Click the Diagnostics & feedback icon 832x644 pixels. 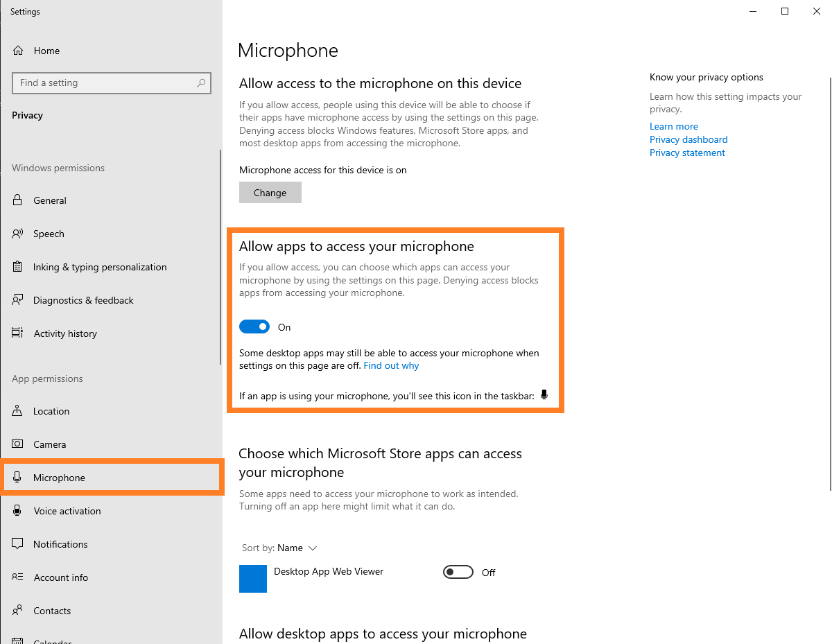click(18, 300)
